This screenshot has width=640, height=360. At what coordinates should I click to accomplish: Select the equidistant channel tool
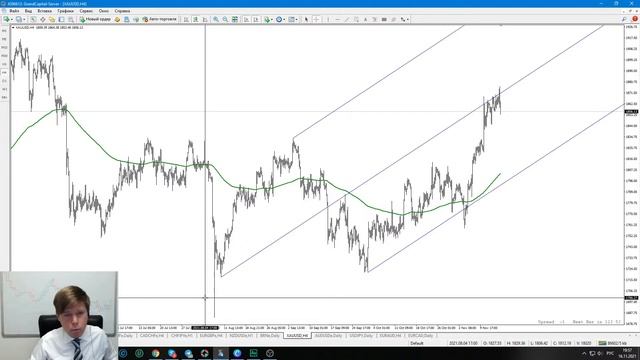tap(356, 19)
